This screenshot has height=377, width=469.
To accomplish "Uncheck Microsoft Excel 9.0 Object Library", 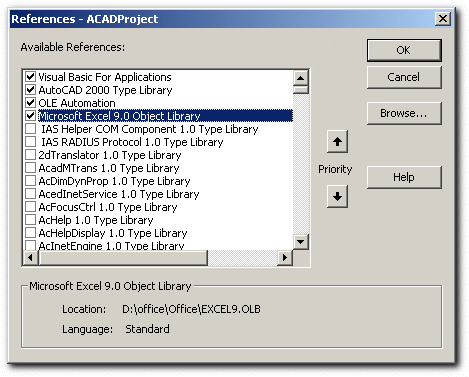I will tap(30, 116).
